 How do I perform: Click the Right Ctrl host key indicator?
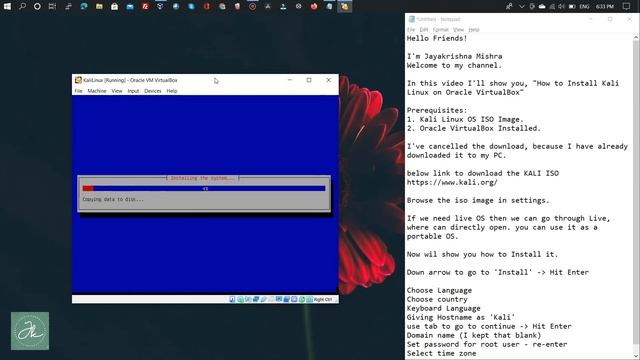point(323,299)
